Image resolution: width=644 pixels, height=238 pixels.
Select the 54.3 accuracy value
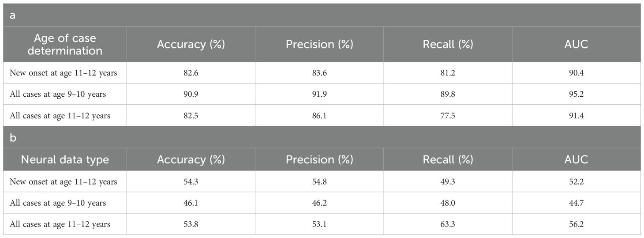(x=191, y=181)
